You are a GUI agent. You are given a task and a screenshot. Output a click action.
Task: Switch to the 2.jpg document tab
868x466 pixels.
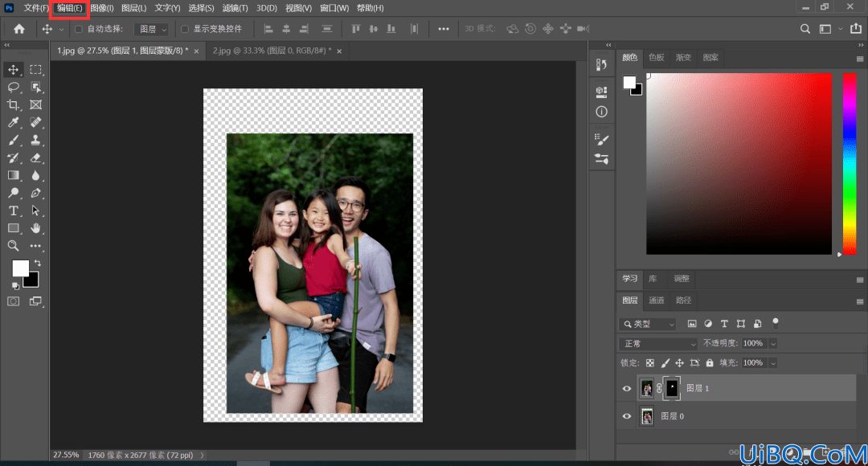pos(272,51)
